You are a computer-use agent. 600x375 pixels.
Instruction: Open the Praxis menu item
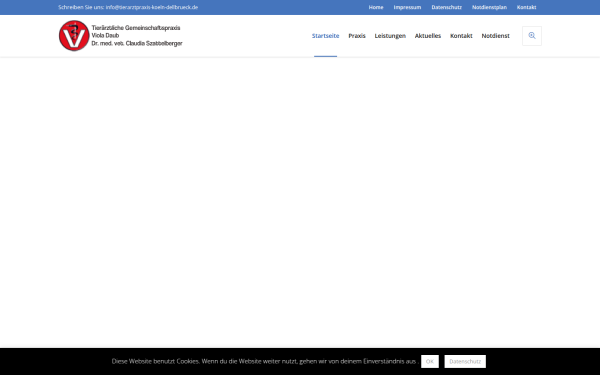(x=357, y=36)
